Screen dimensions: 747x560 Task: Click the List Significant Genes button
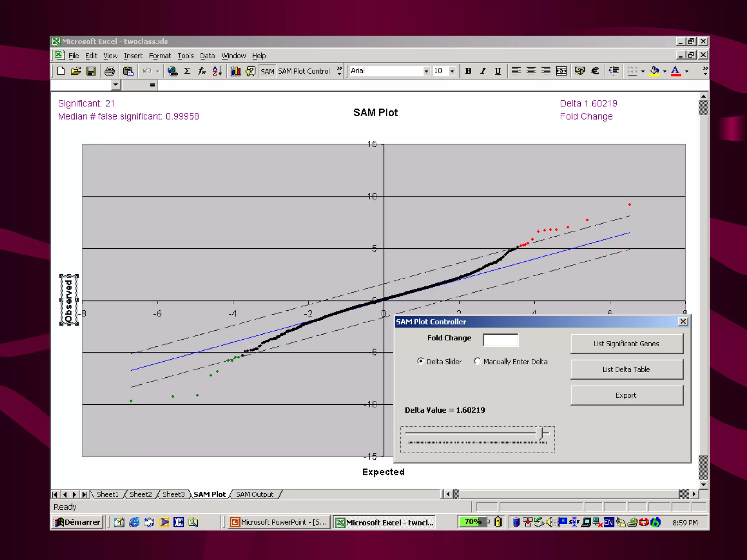[626, 343]
